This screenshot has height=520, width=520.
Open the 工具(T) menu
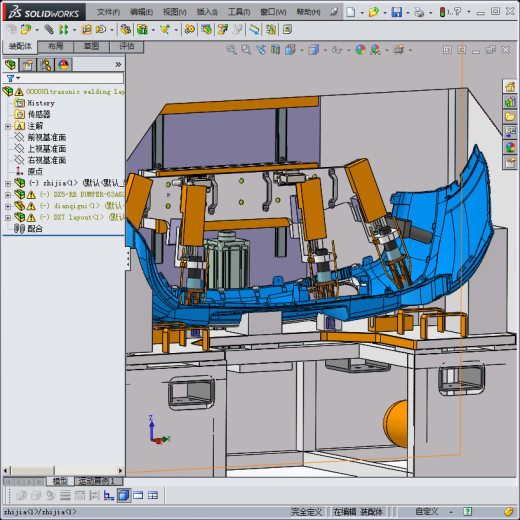239,12
